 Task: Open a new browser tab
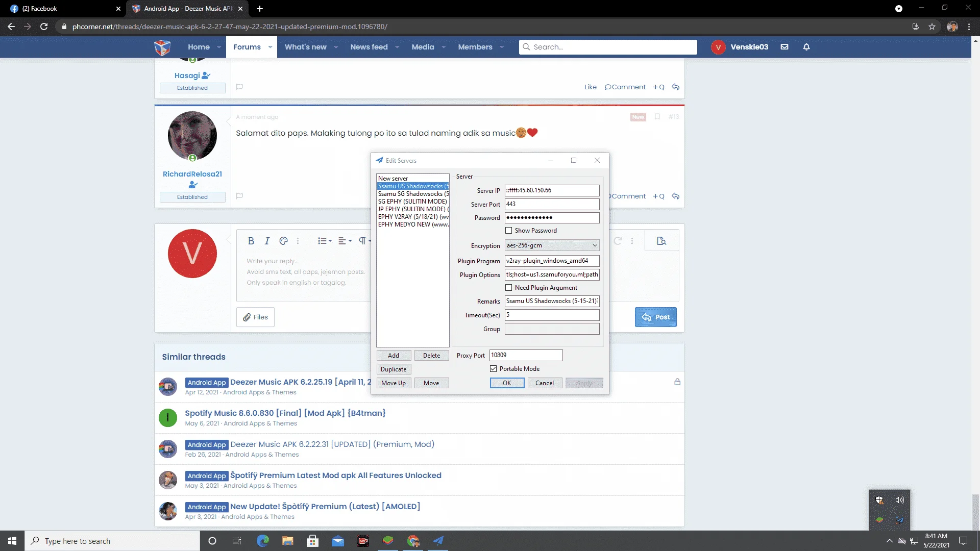tap(260, 9)
